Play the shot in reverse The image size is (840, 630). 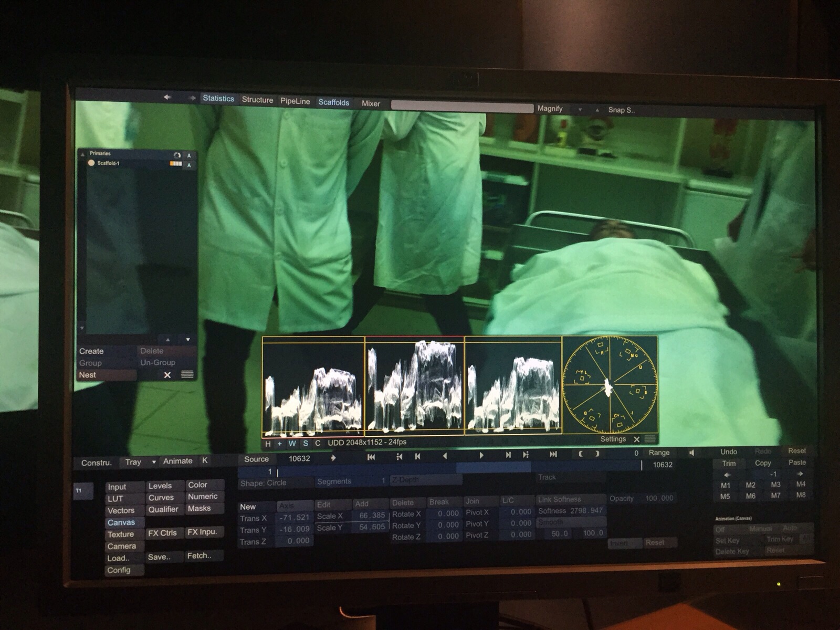coord(445,456)
